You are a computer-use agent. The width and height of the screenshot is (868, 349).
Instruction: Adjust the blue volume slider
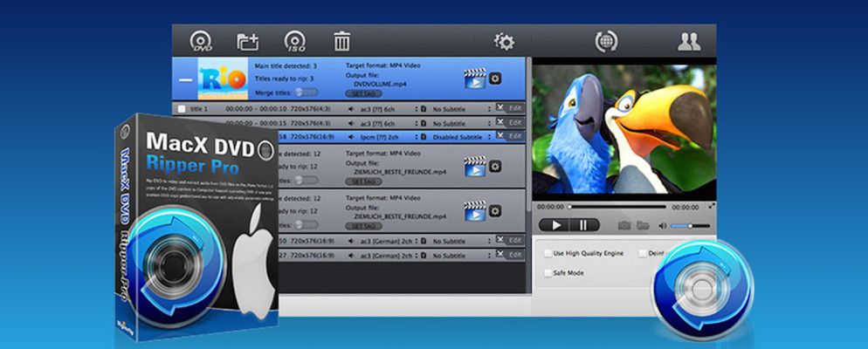(x=690, y=226)
